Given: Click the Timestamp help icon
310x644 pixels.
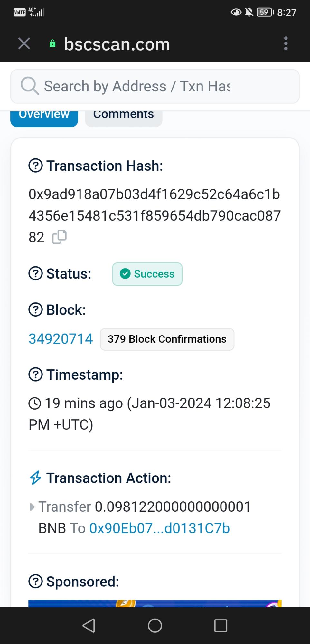Looking at the screenshot, I should [36, 374].
